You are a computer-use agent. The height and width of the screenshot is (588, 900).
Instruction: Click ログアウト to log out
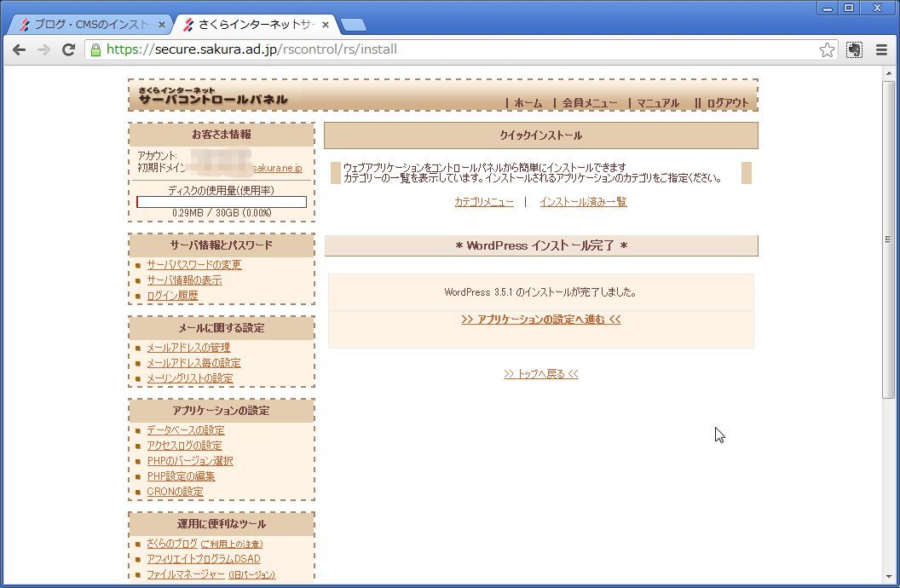(727, 103)
